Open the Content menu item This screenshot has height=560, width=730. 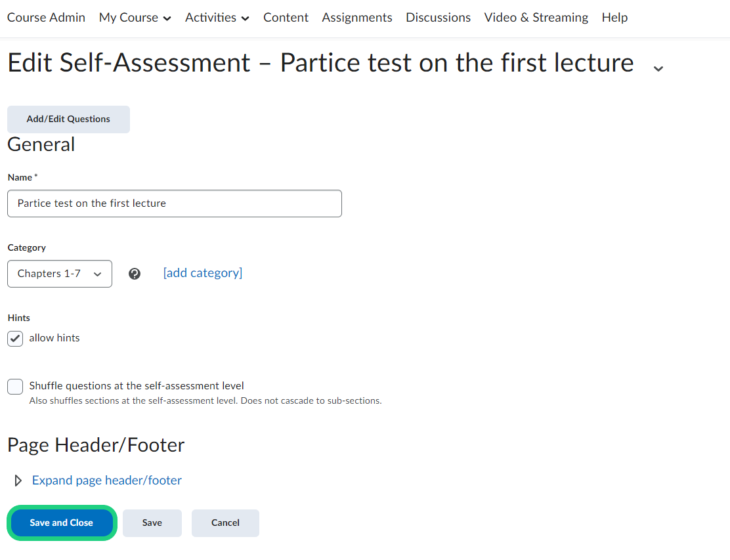(286, 18)
